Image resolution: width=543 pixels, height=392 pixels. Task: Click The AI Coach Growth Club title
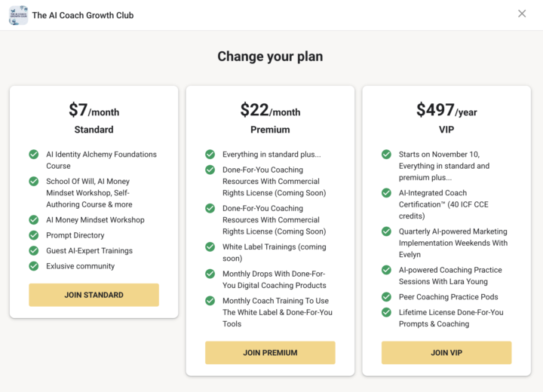[83, 15]
